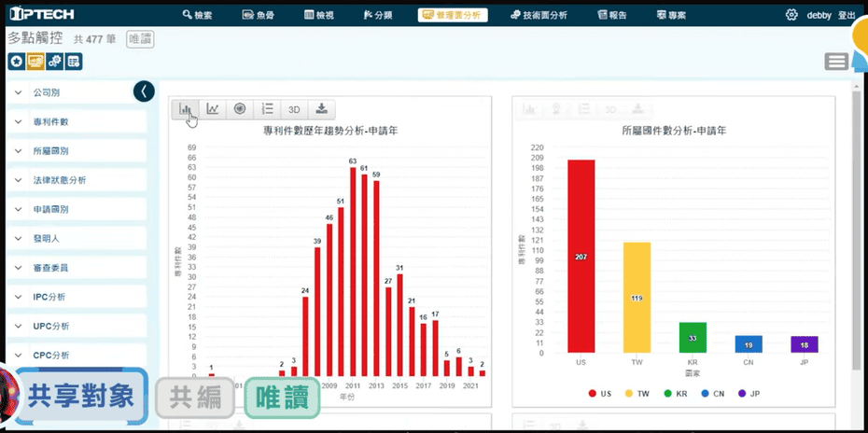Viewport: 868px width, 433px height.
Task: Click the red US bar showing 207
Action: (581, 256)
